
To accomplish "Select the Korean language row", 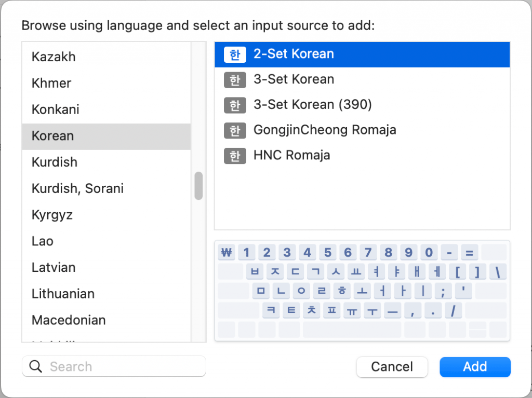I will pos(106,136).
